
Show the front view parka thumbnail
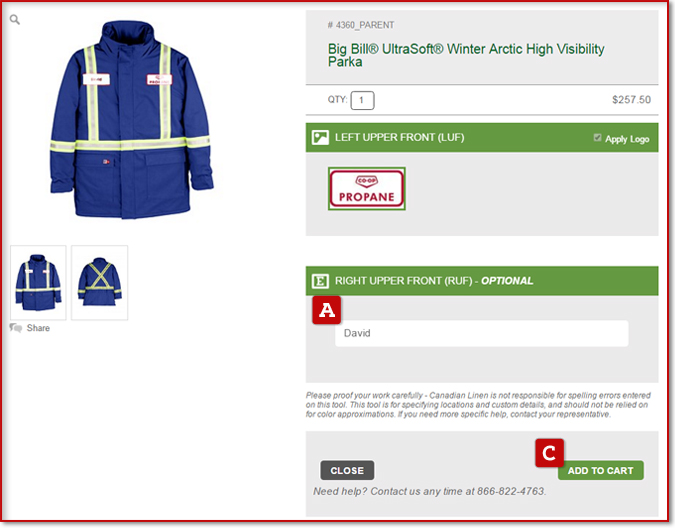38,283
